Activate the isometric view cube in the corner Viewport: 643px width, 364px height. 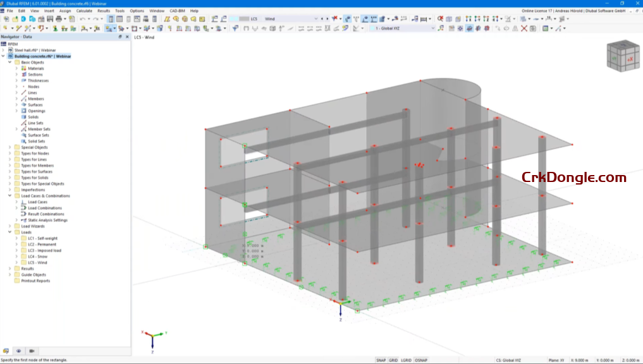point(623,57)
